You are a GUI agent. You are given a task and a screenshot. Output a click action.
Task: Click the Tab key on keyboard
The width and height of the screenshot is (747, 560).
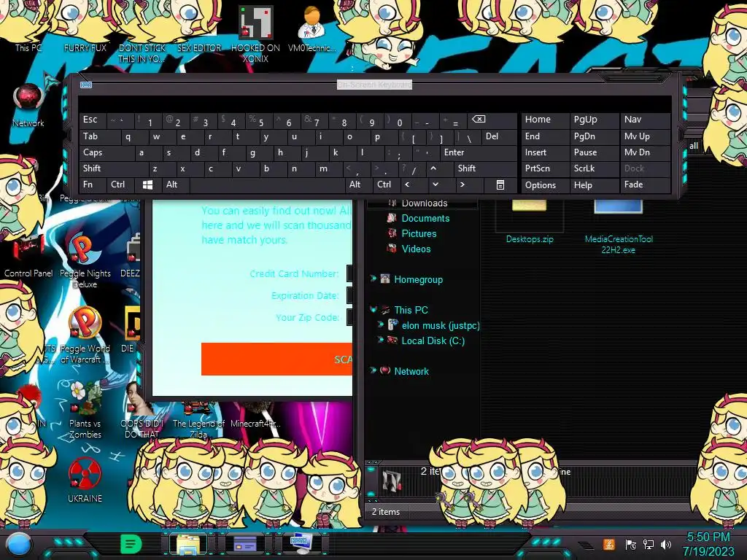click(99, 136)
